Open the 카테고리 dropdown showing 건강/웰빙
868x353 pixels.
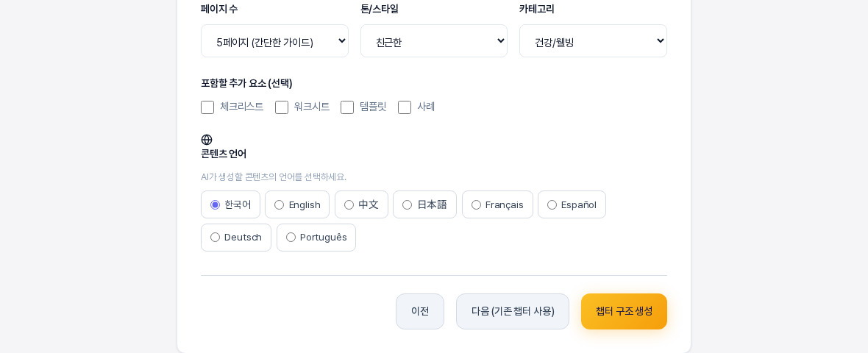click(x=593, y=41)
